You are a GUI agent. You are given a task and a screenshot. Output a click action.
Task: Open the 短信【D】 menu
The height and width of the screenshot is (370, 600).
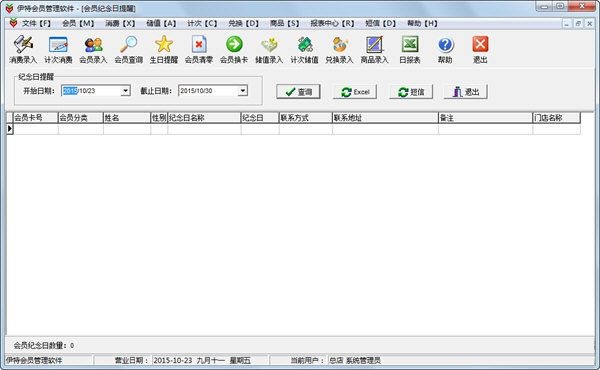tap(380, 23)
